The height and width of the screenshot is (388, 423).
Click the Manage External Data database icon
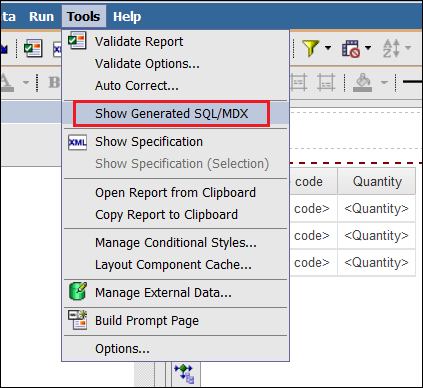pyautogui.click(x=78, y=291)
